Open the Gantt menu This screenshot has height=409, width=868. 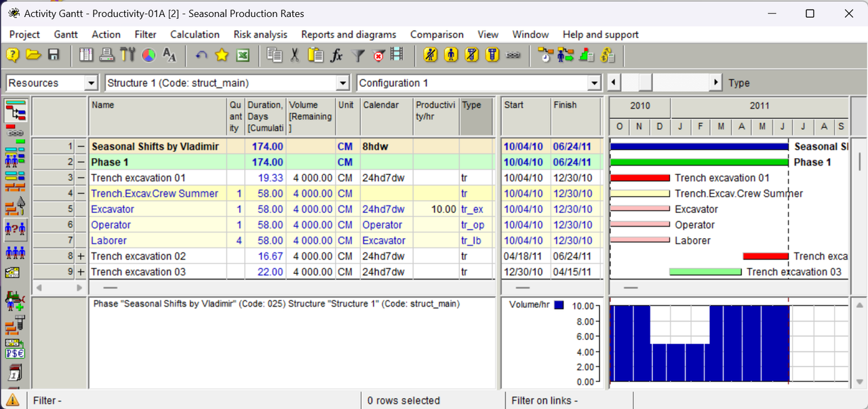(x=66, y=35)
